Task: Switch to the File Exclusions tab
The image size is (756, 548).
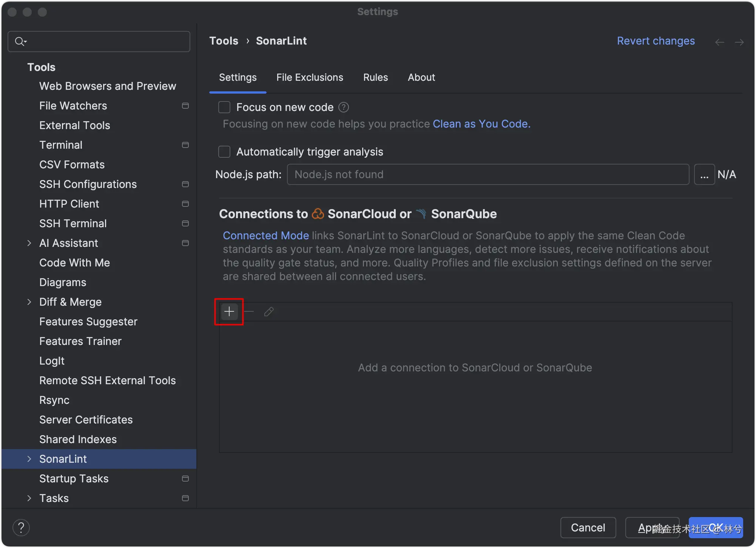Action: (310, 77)
